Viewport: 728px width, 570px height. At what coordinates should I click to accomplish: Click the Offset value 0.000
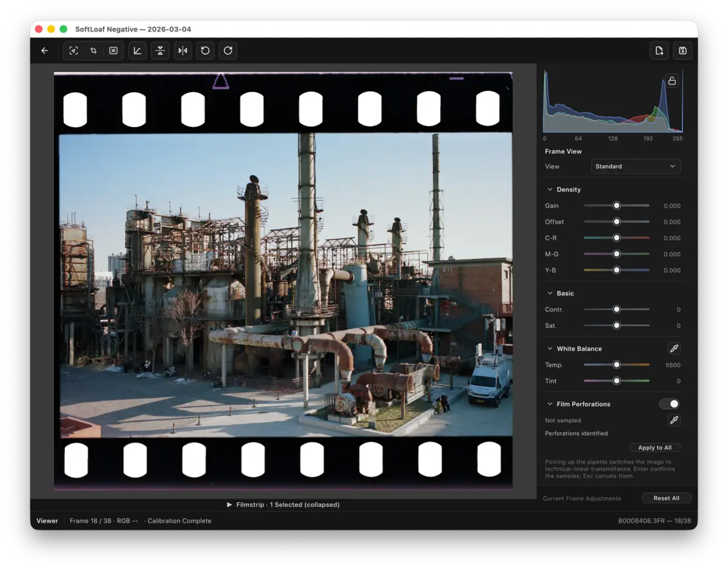pos(672,222)
